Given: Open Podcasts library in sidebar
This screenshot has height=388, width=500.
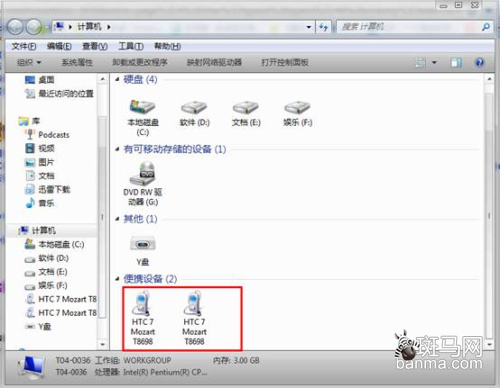Looking at the screenshot, I should click(47, 135).
